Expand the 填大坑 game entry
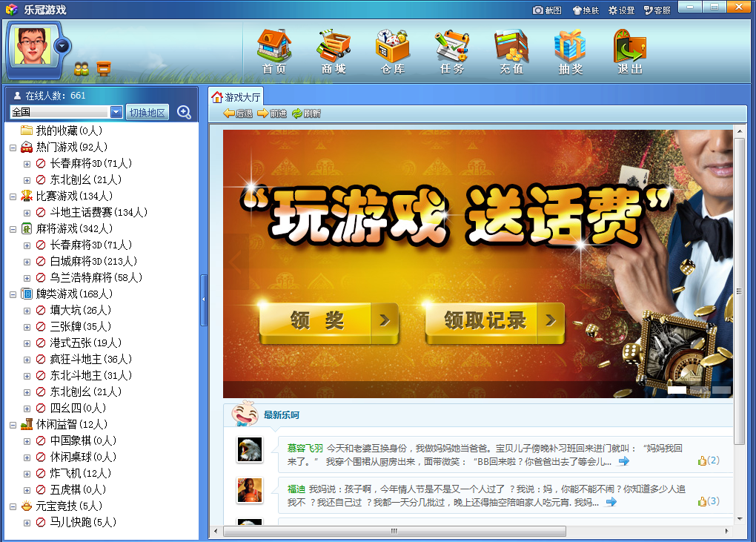This screenshot has width=756, height=542. (27, 310)
